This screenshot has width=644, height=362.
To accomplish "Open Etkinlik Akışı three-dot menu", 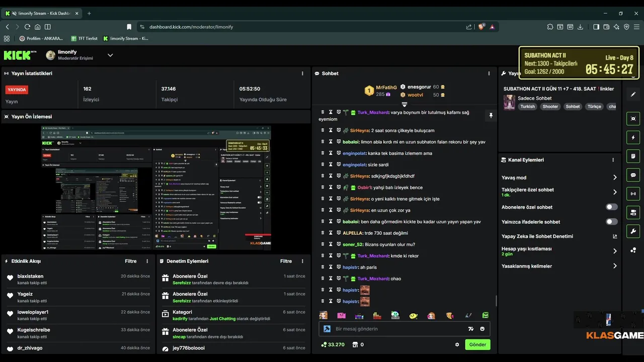I will 147,261.
